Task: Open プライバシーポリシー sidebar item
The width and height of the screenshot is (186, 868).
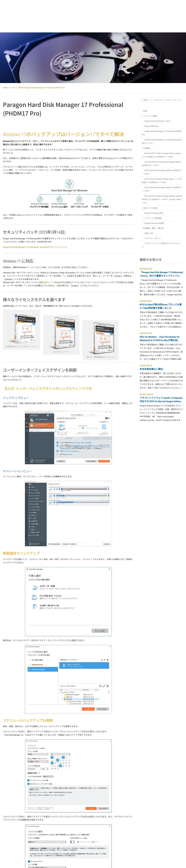Action: point(153,238)
